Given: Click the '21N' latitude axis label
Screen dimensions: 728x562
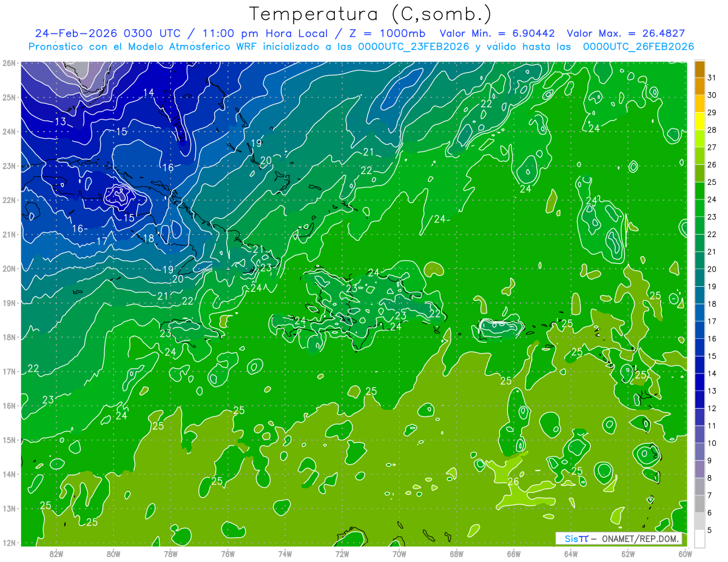Looking at the screenshot, I should coord(9,234).
